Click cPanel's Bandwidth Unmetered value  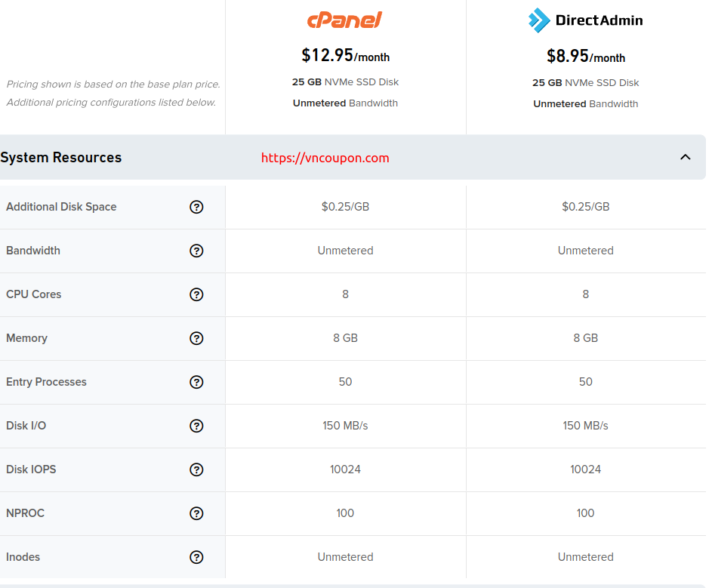click(x=345, y=251)
